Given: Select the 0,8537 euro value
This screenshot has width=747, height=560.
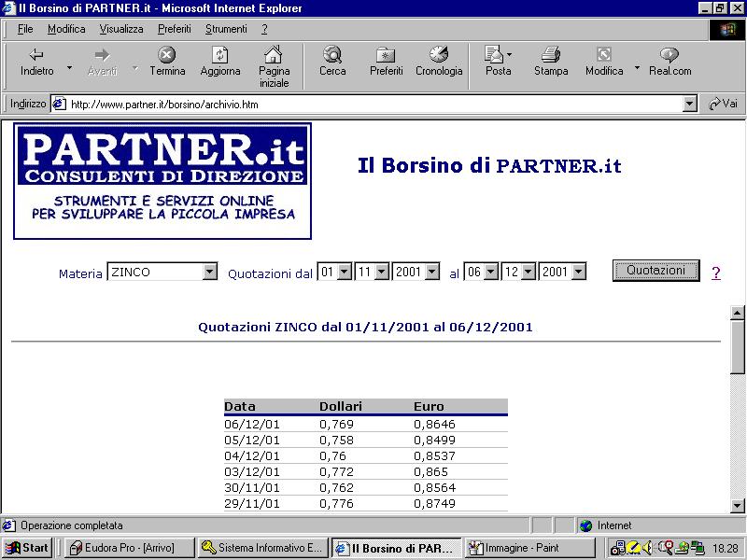Looking at the screenshot, I should 434,455.
